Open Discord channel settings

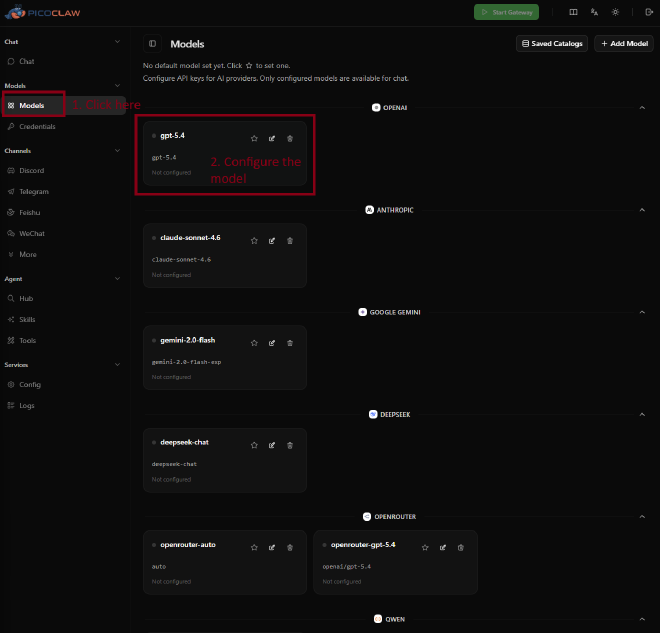[x=63, y=170]
